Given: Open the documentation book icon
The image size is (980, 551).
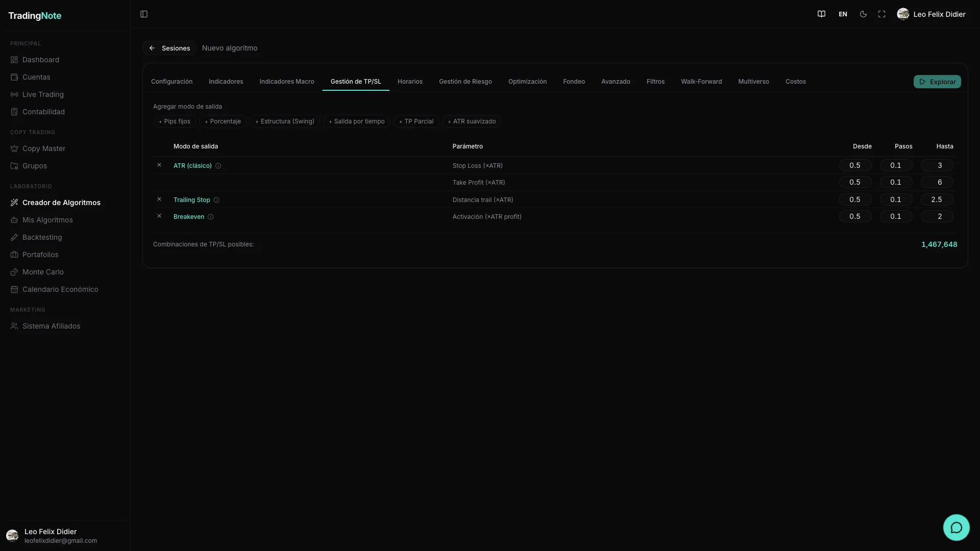Looking at the screenshot, I should click(821, 14).
